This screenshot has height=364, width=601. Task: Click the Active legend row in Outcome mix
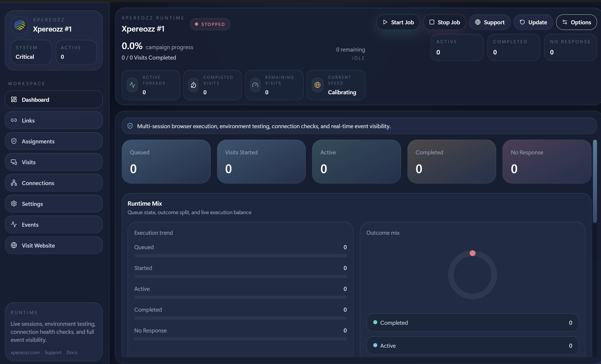(472, 345)
